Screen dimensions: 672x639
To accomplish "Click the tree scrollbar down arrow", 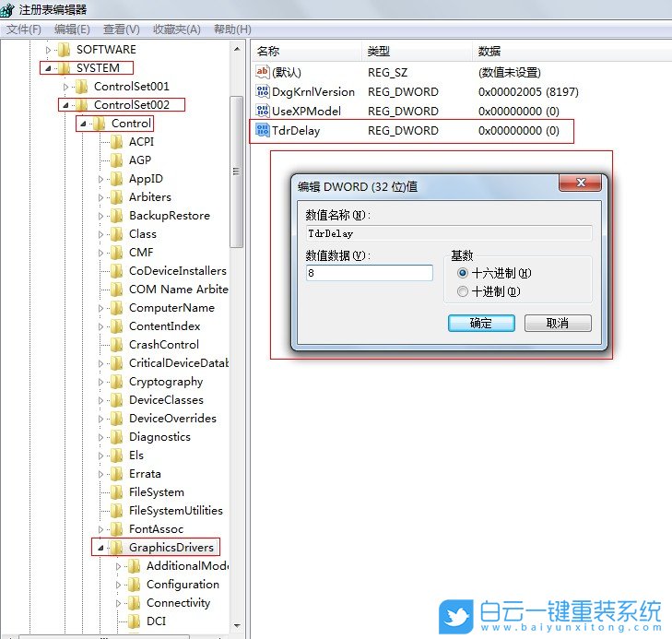I will tap(237, 626).
